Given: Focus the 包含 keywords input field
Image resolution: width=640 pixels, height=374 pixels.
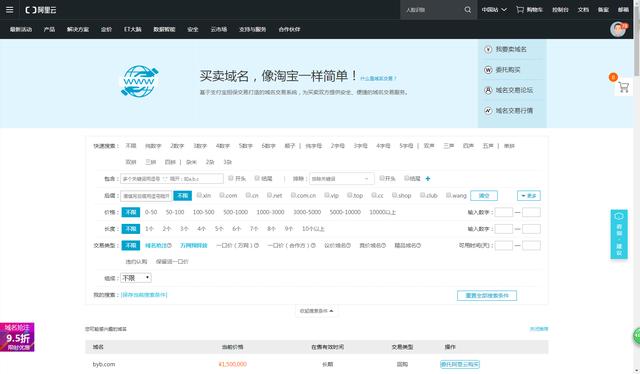Looking at the screenshot, I should point(172,178).
